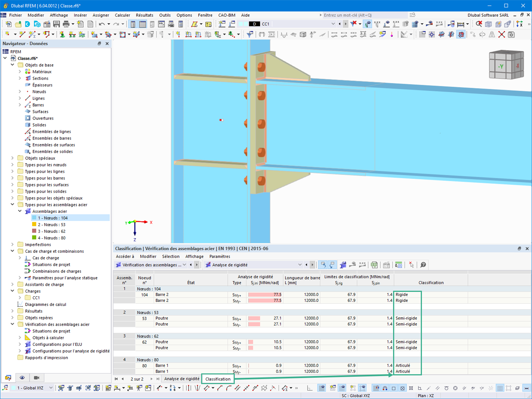Click Paramètres in table menu
The image size is (532, 399).
coord(220,256)
